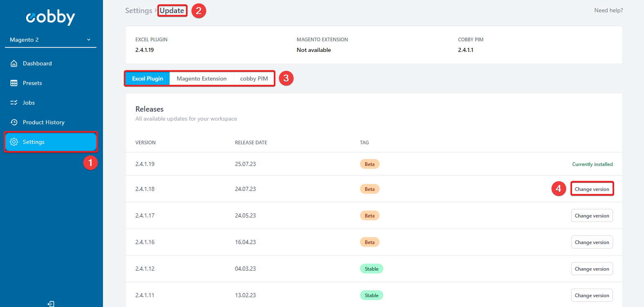Screen dimensions: 644x307
Task: Click version 2.4.1.16 in releases table
Action: click(145, 242)
